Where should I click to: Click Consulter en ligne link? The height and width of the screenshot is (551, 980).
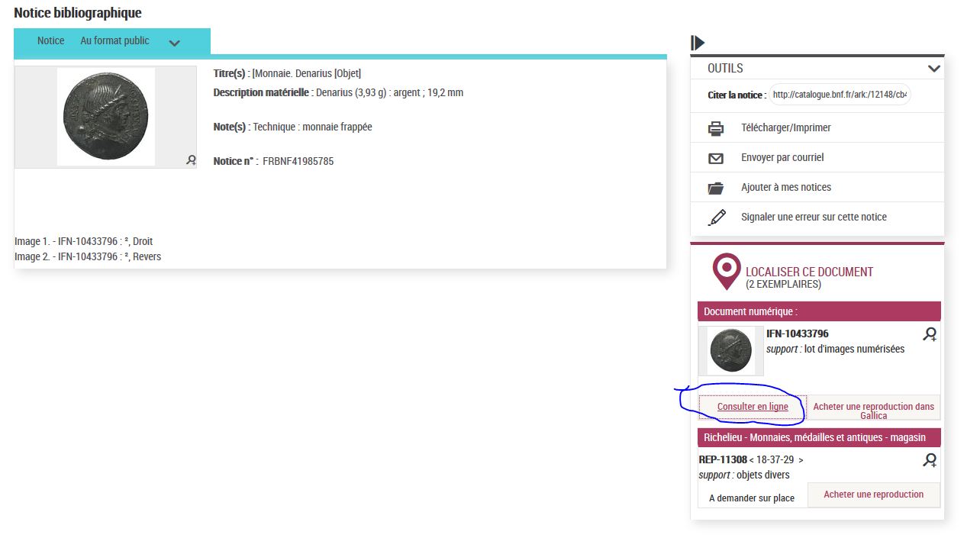(x=753, y=407)
